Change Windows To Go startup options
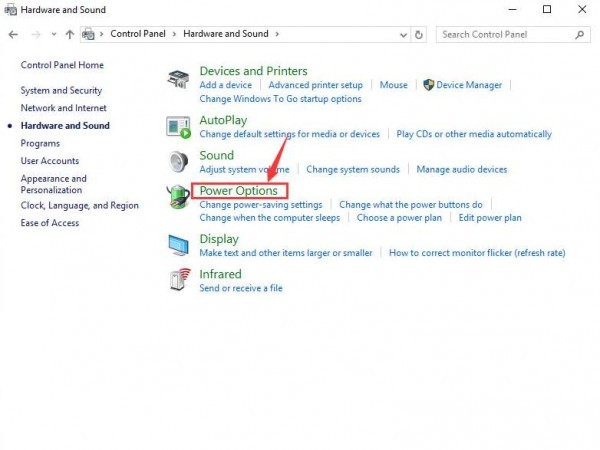This screenshot has height=450, width=600. (x=280, y=99)
